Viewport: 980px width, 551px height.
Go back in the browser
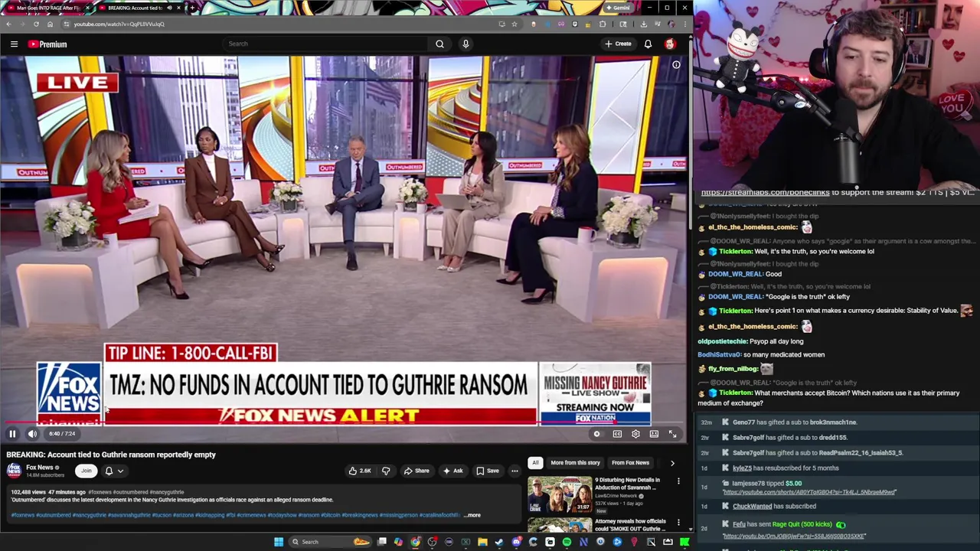8,24
